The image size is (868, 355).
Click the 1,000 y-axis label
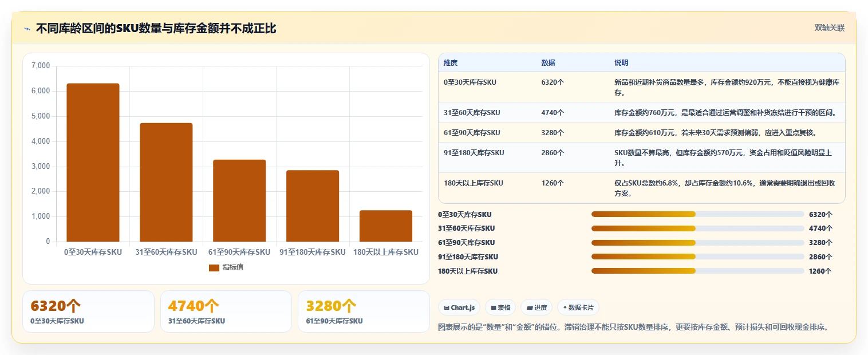click(41, 216)
